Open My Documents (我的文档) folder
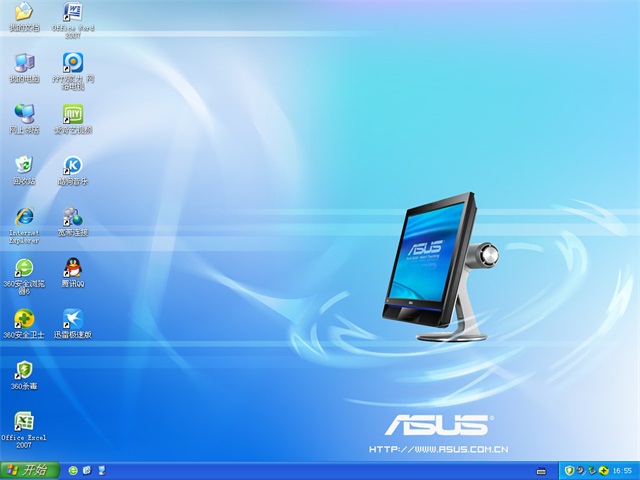 tap(24, 12)
